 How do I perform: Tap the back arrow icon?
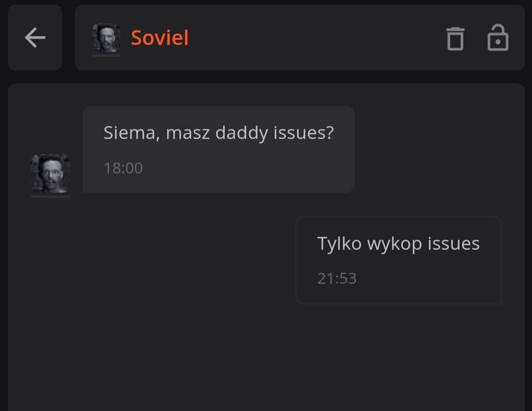coord(35,38)
